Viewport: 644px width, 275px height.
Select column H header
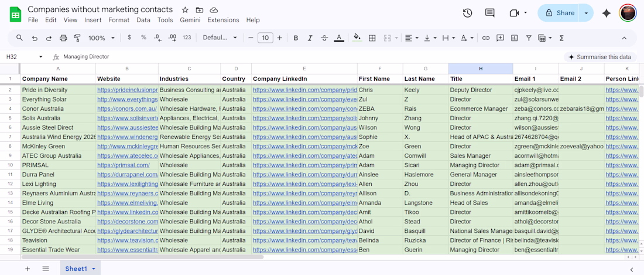481,68
